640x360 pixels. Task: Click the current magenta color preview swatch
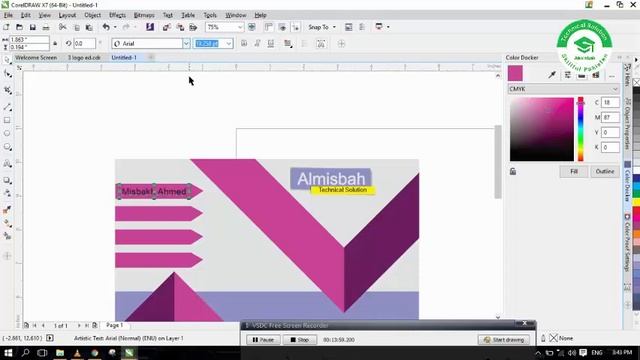pyautogui.click(x=515, y=73)
